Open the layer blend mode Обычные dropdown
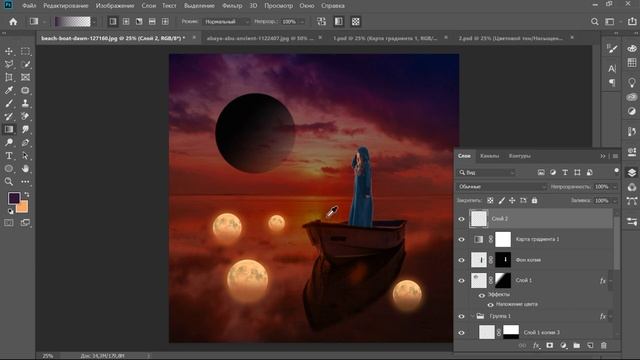The image size is (640, 360). click(502, 187)
